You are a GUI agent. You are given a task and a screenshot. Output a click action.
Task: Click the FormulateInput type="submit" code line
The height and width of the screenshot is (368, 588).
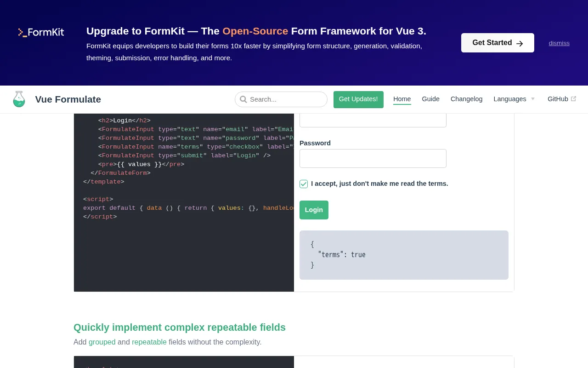[184, 155]
